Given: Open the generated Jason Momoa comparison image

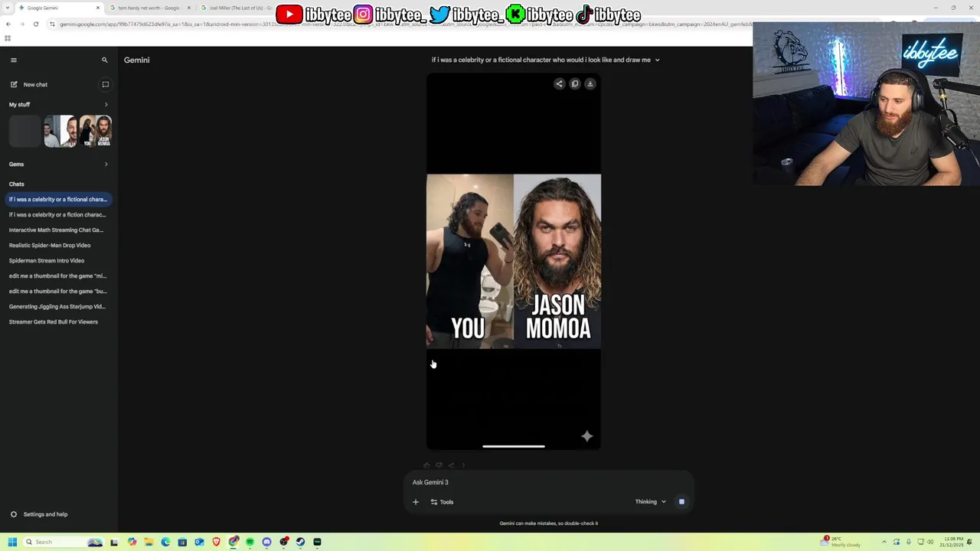Looking at the screenshot, I should (x=514, y=261).
